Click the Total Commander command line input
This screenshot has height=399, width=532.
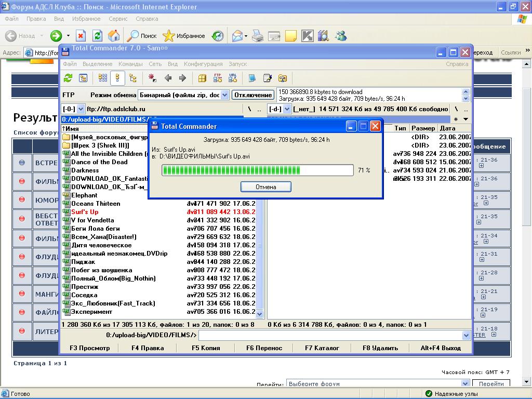pyautogui.click(x=330, y=335)
